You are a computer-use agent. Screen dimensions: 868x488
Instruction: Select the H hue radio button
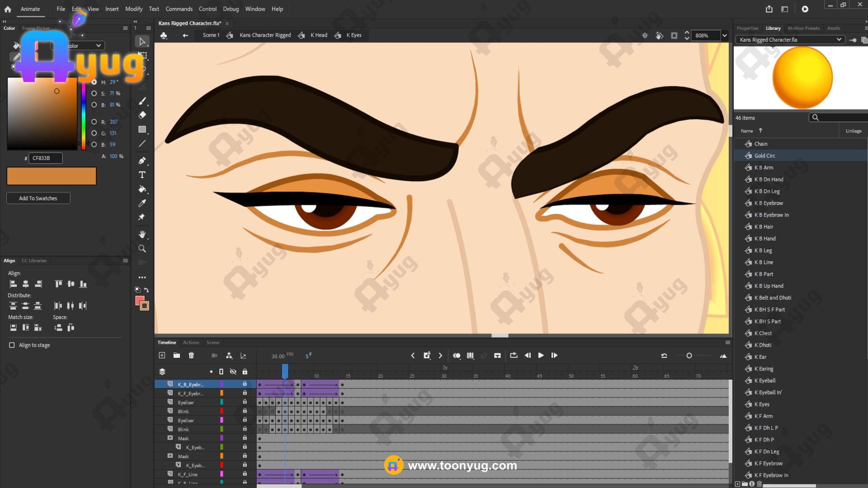click(x=94, y=82)
